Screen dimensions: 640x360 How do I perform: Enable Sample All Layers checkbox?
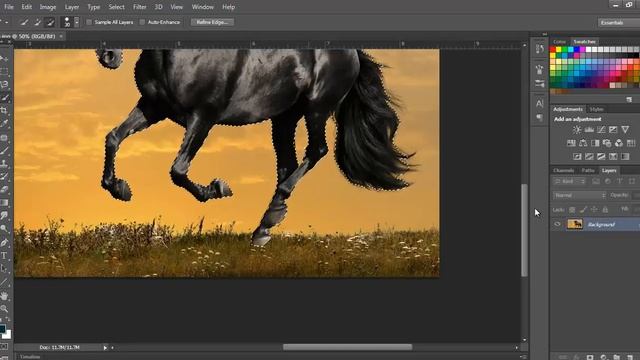coord(89,22)
